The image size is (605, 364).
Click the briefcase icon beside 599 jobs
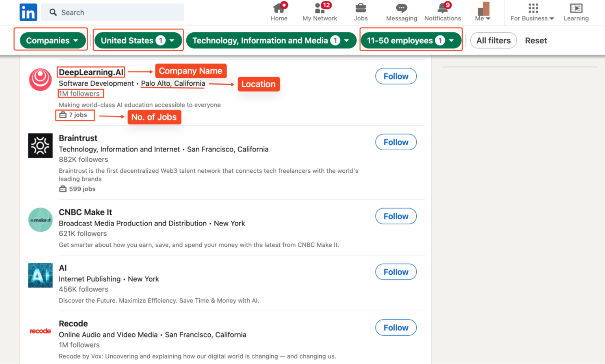click(x=63, y=189)
